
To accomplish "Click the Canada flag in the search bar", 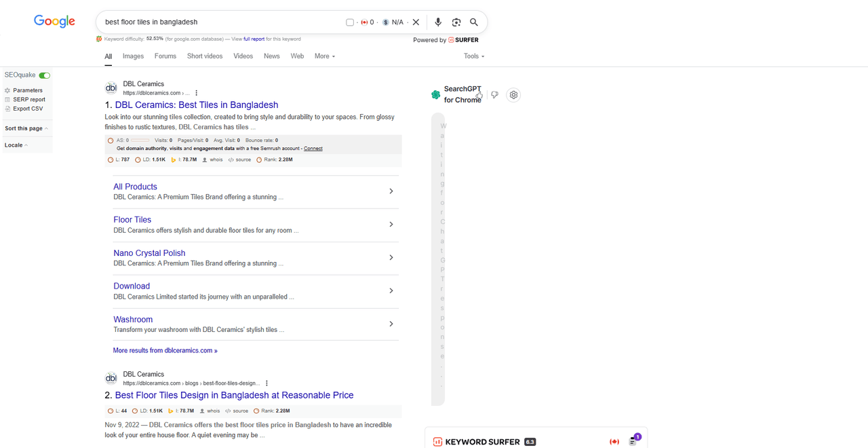I will [x=364, y=22].
